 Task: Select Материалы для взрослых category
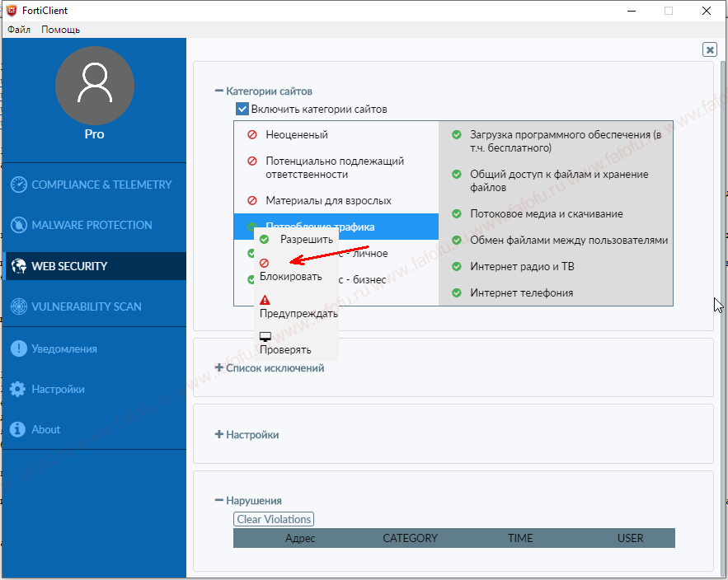(336, 200)
